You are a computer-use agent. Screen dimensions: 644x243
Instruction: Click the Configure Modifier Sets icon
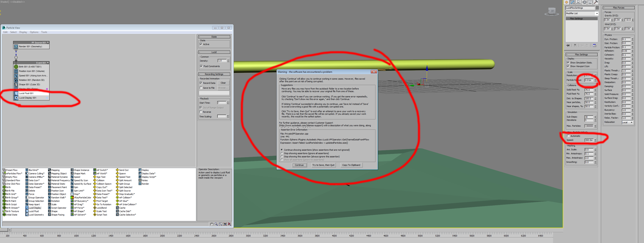(x=594, y=45)
